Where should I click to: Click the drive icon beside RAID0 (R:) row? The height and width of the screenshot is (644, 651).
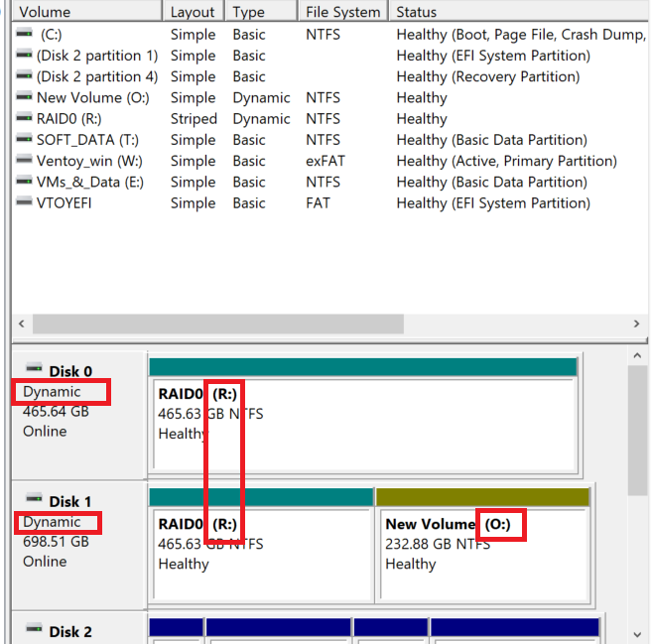24,118
